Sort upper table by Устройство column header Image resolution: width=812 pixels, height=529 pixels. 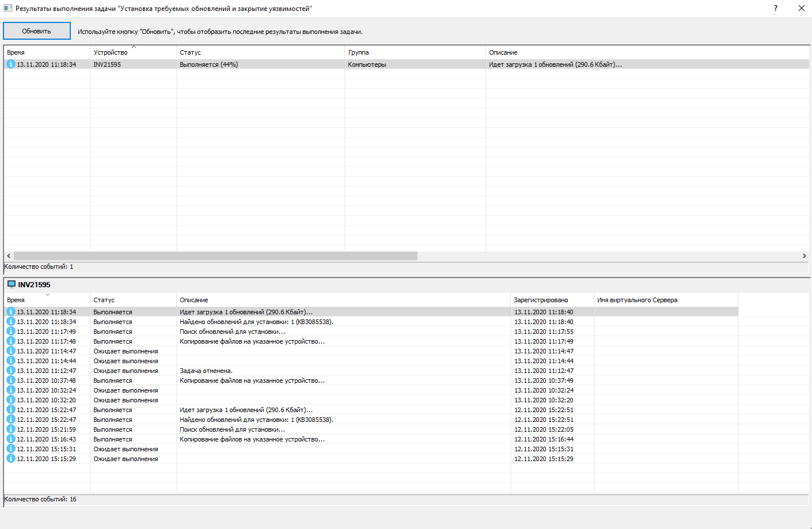click(x=133, y=52)
